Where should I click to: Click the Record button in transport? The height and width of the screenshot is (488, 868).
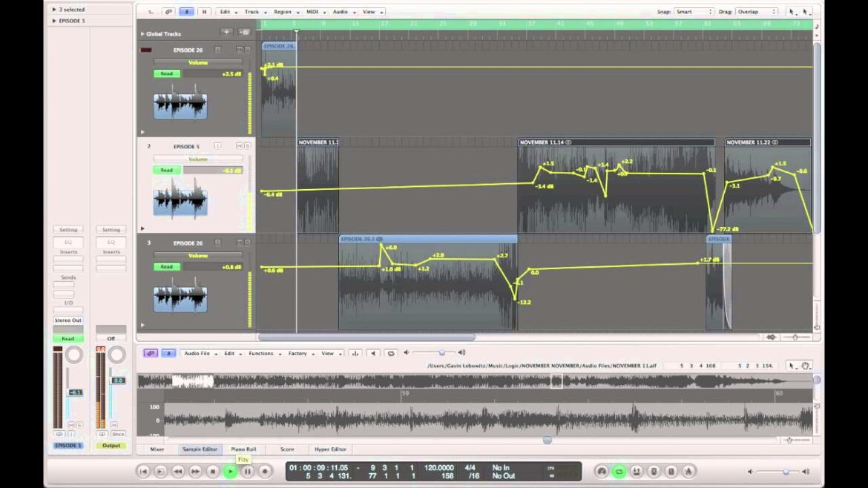(265, 471)
